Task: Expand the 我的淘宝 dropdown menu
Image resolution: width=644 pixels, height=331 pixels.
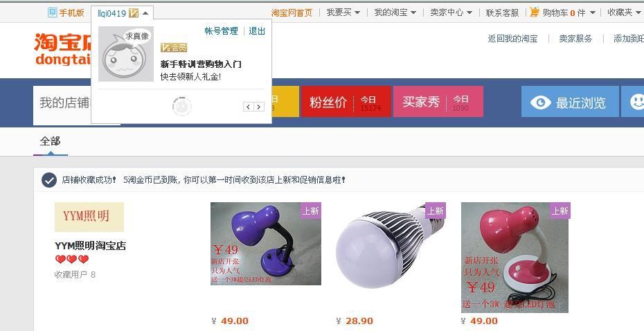Action: point(395,12)
